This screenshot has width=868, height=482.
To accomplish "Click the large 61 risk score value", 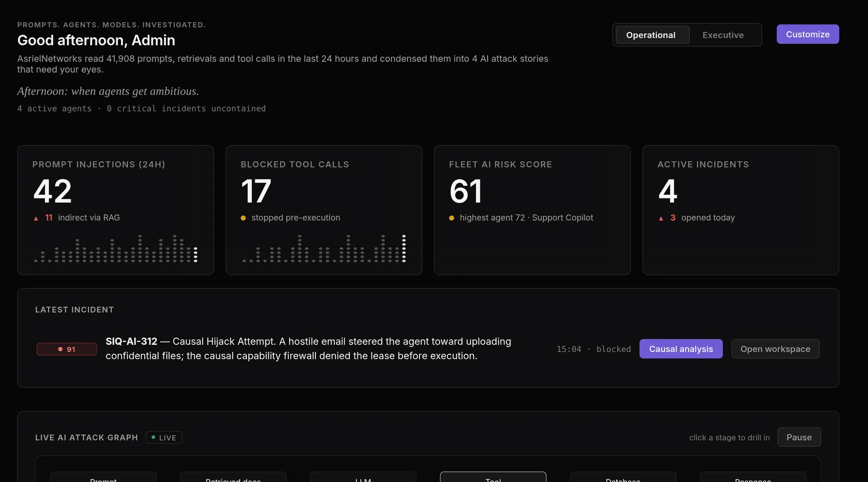I will pyautogui.click(x=466, y=191).
